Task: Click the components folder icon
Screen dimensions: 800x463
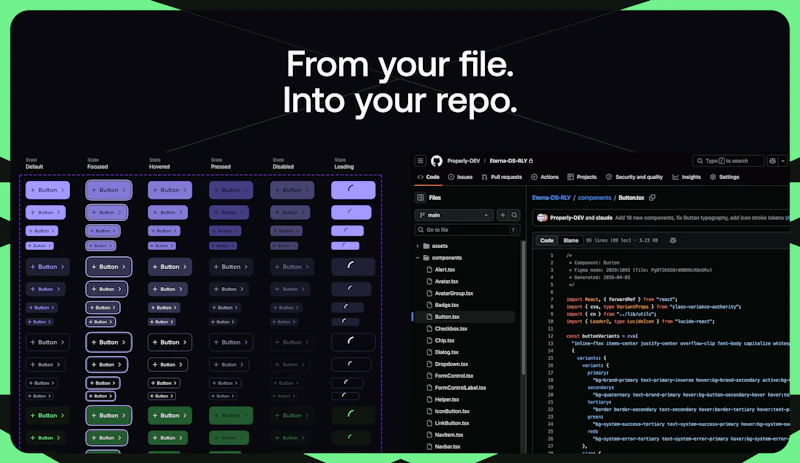Action: tap(427, 258)
